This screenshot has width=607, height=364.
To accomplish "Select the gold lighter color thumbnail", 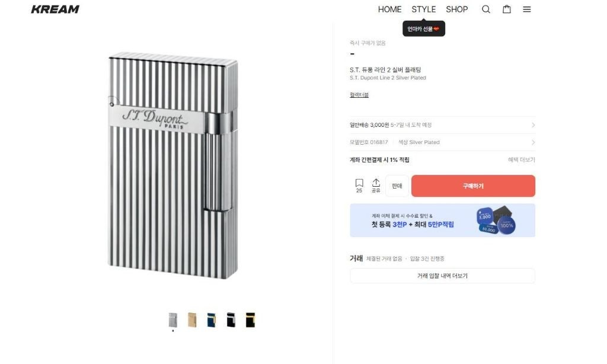I will (192, 320).
